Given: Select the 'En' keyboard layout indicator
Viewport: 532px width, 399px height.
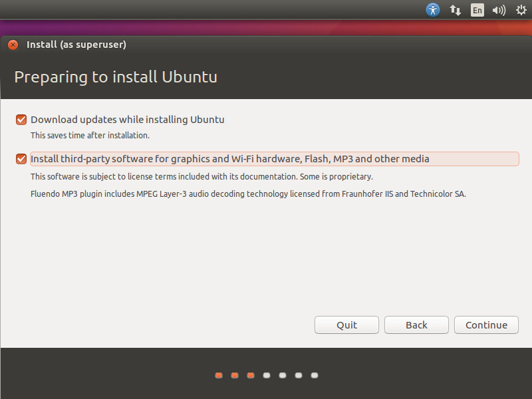Looking at the screenshot, I should 477,10.
